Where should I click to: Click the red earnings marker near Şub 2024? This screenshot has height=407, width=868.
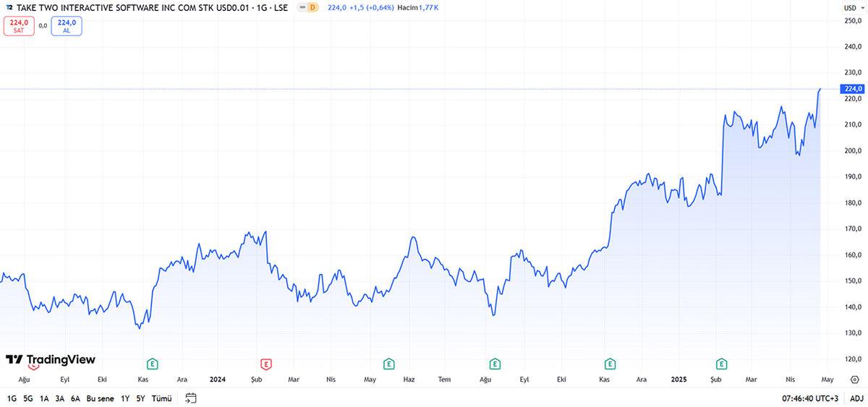pyautogui.click(x=265, y=364)
